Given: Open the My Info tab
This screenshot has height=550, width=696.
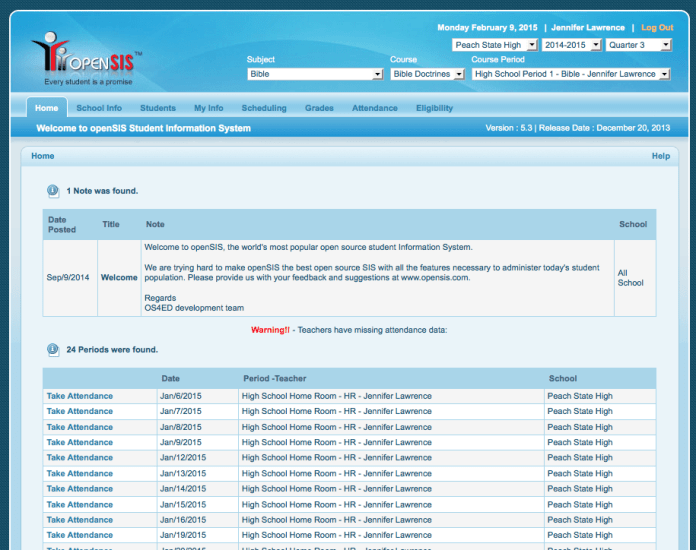Looking at the screenshot, I should pos(209,108).
